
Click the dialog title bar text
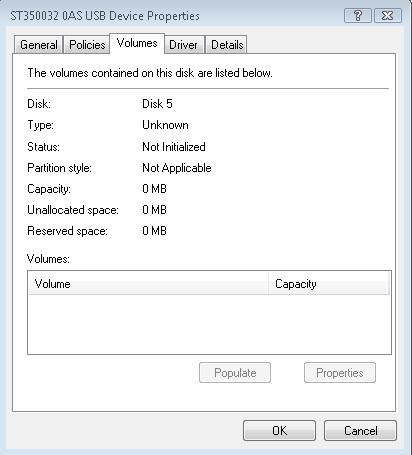coord(105,16)
